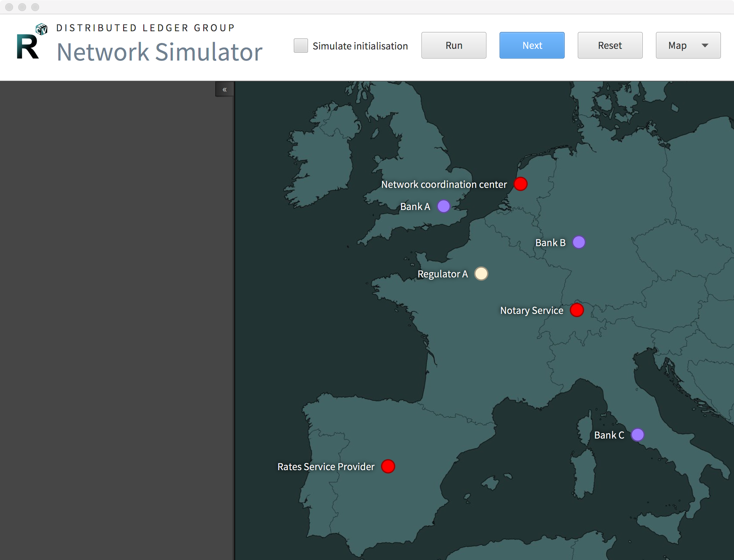734x560 pixels.
Task: Click the Network Simulator title text
Action: (160, 52)
